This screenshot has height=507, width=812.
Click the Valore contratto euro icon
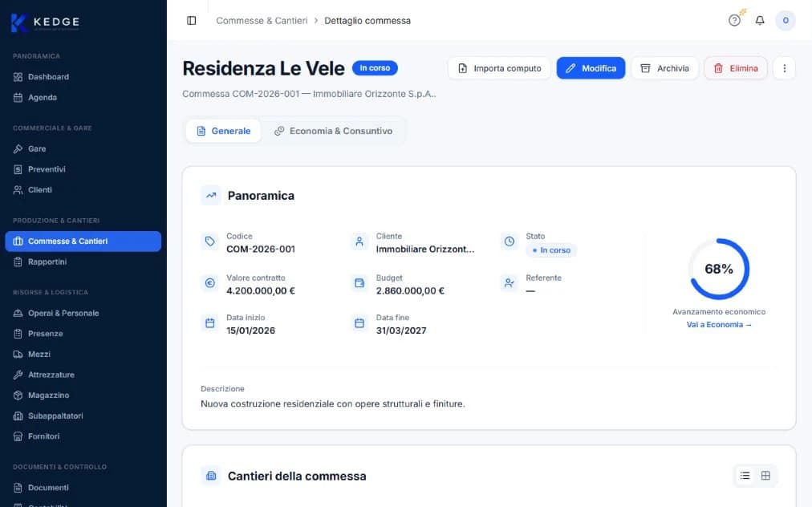pyautogui.click(x=209, y=282)
